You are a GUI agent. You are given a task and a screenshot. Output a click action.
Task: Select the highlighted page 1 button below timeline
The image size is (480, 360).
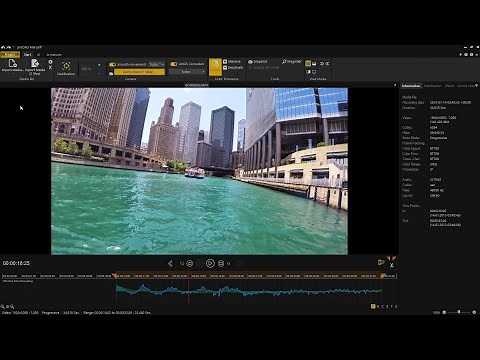(x=373, y=306)
